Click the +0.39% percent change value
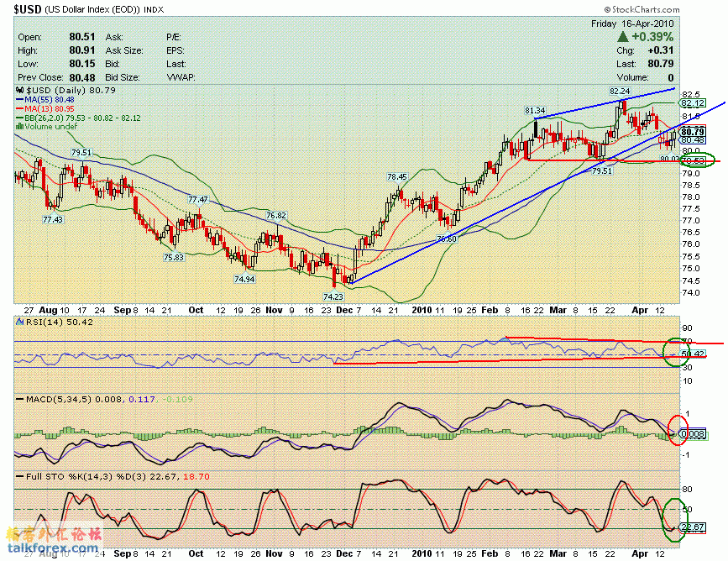 (652, 37)
